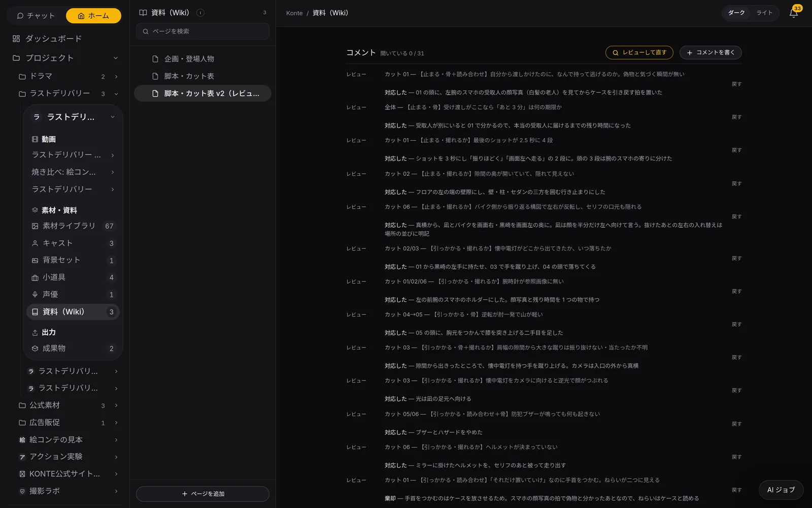Click the book icon in the wiki panel header
Viewport: 812px width, 508px height.
coord(143,13)
